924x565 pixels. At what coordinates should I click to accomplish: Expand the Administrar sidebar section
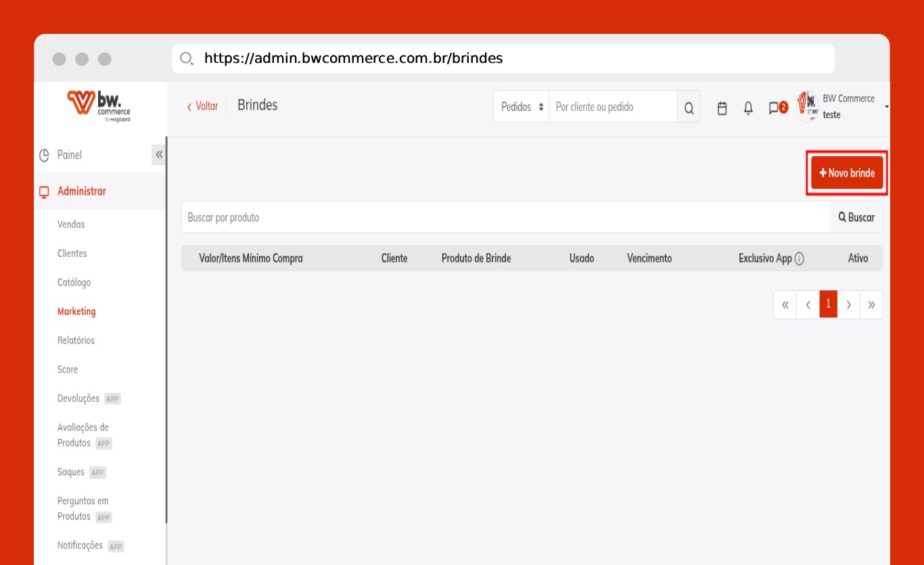(82, 191)
